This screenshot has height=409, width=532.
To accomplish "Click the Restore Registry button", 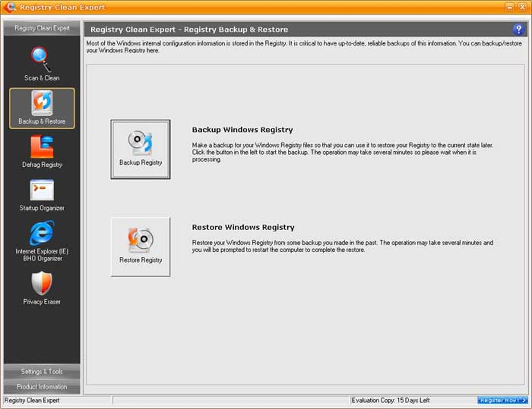I will 140,246.
